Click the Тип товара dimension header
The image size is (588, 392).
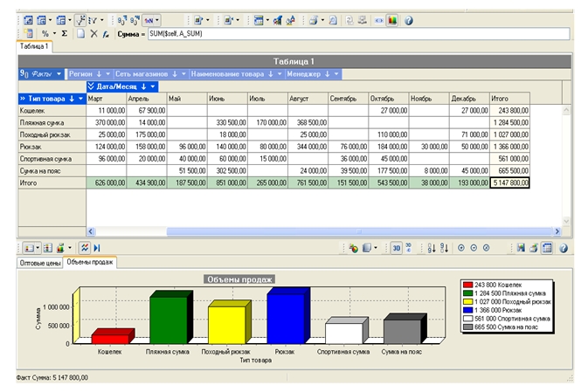[x=52, y=99]
